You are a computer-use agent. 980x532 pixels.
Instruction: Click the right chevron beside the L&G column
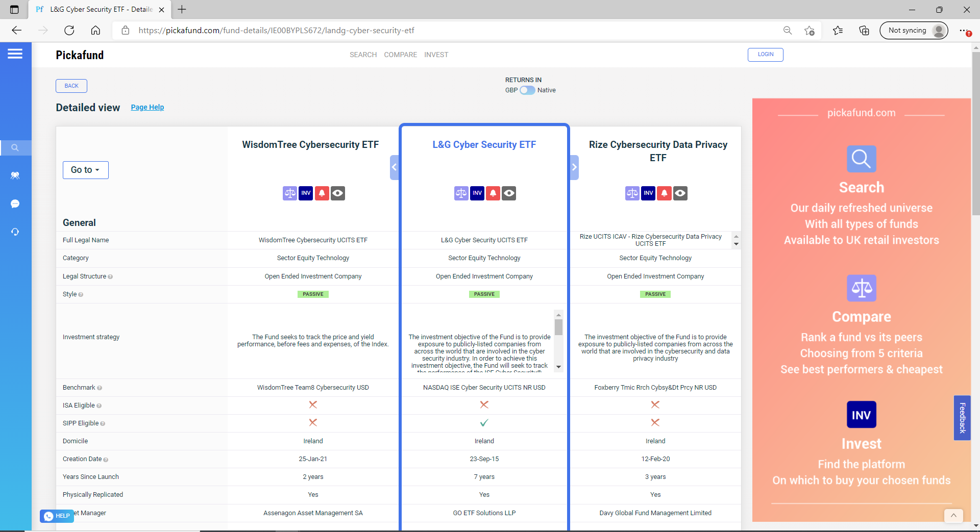pos(574,167)
